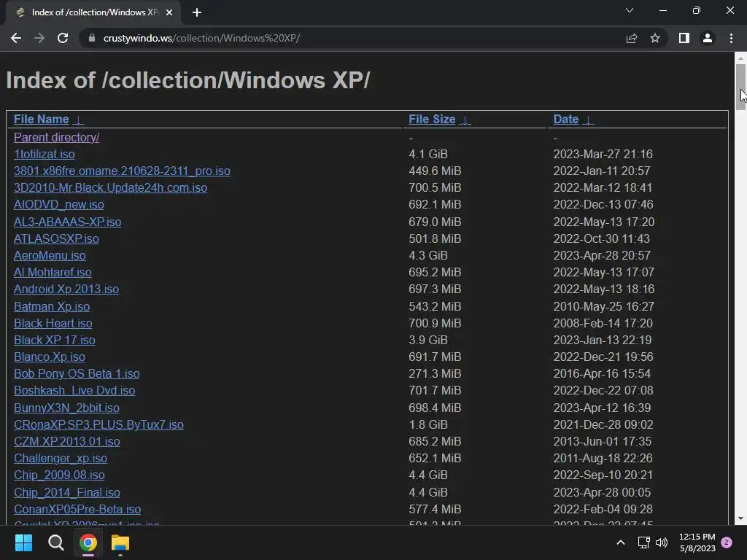The image size is (747, 560).
Task: Download AeroMenu.iso
Action: (x=50, y=255)
